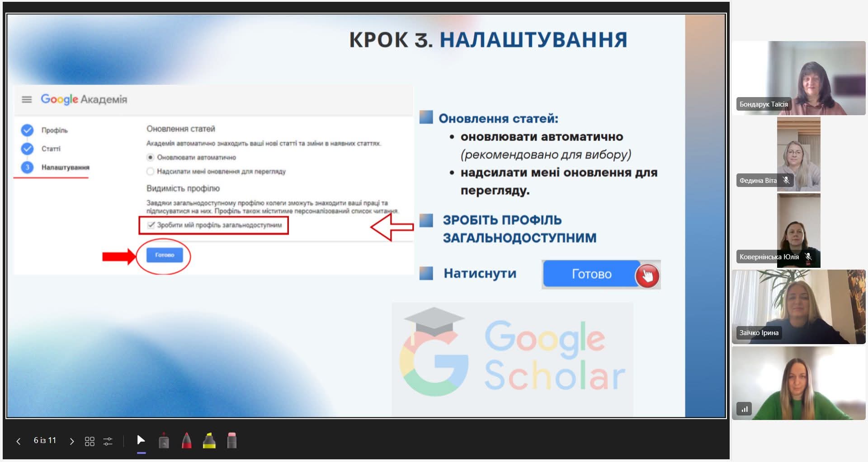Choose 'Надсилати мені оновлення для перегляду' radio option
868x462 pixels.
tap(151, 172)
